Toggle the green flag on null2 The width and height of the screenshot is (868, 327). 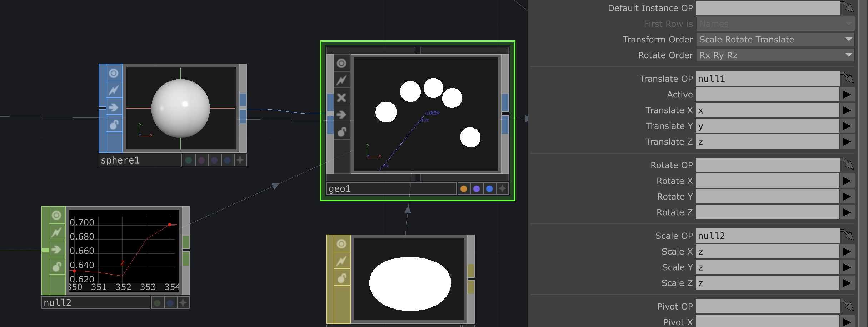coord(157,303)
